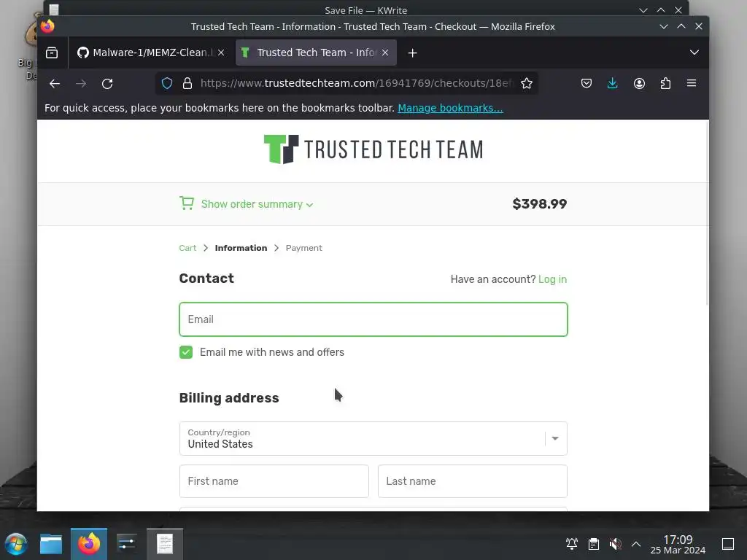
Task: Open Firefox account menu
Action: click(x=639, y=83)
